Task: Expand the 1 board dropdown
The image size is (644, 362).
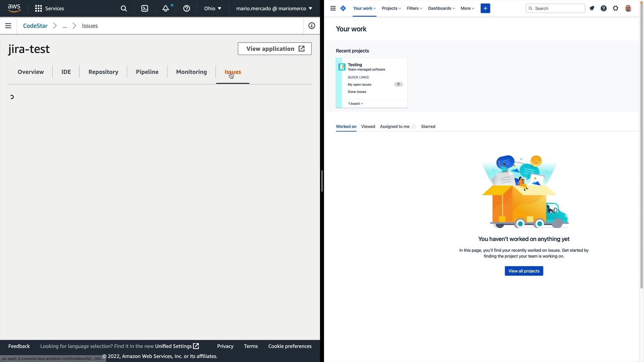Action: coord(355,104)
